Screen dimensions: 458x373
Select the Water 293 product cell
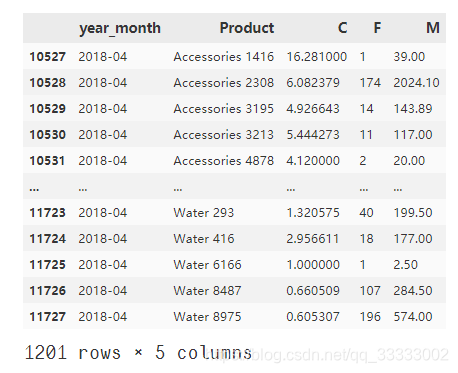tap(204, 213)
